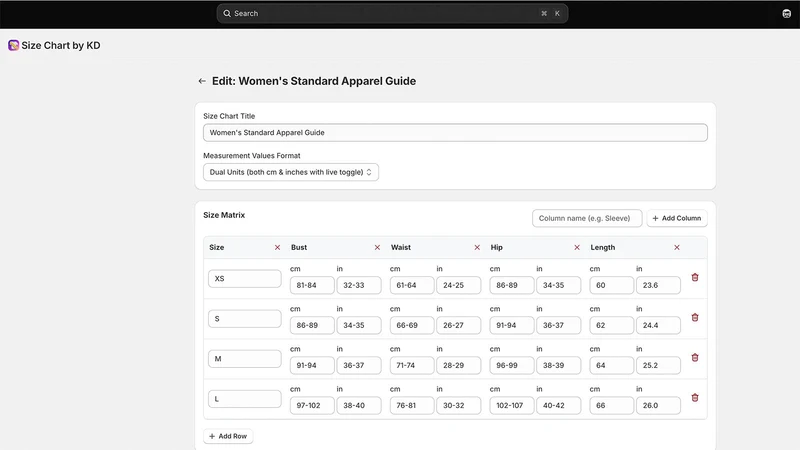Edit M hip cm value 96-99
This screenshot has width=800, height=450.
pos(512,365)
